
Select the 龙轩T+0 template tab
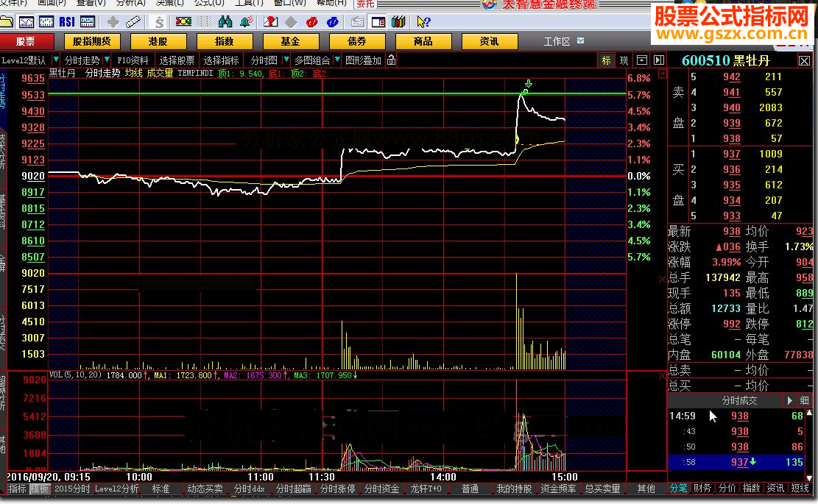coord(426,489)
